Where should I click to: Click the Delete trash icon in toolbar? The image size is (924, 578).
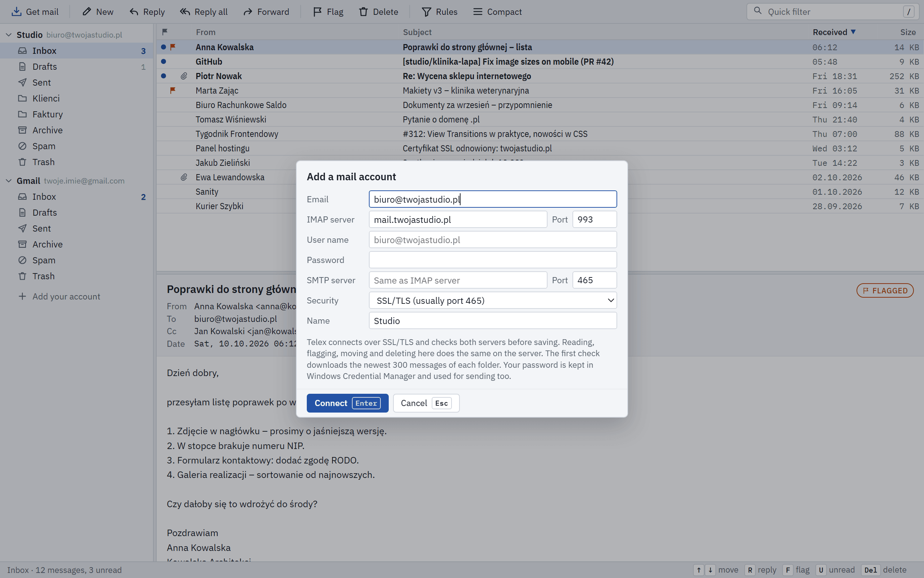pyautogui.click(x=363, y=12)
